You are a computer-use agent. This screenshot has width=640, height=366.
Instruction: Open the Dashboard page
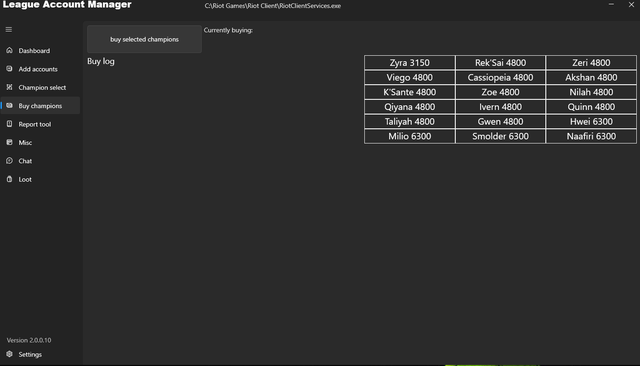pos(40,51)
